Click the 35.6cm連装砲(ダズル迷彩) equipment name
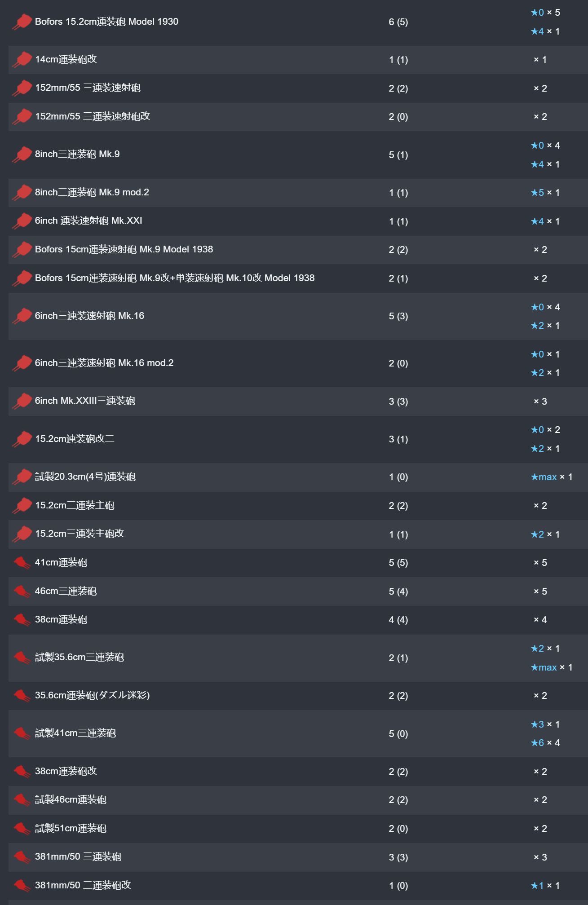Viewport: 588px width, 905px height. [x=93, y=695]
